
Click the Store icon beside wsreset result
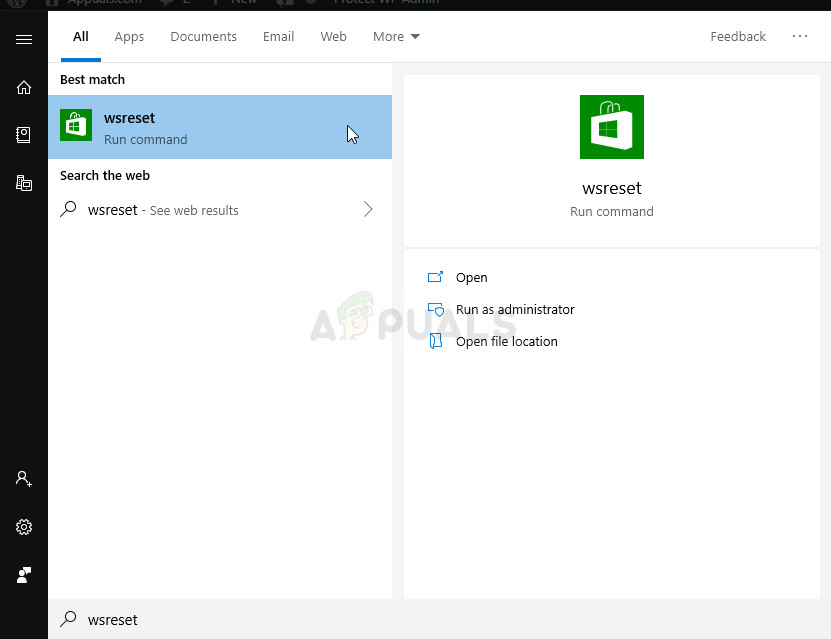click(76, 125)
